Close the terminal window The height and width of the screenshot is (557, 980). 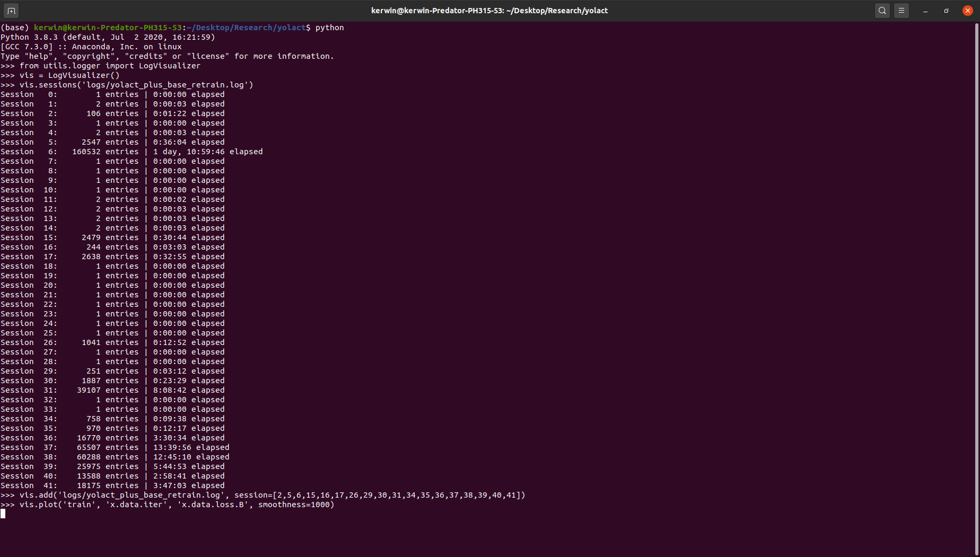[x=967, y=10]
